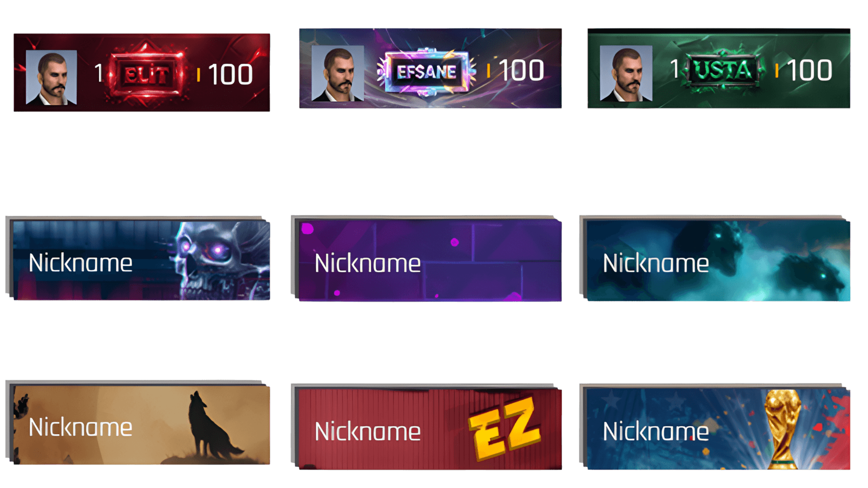Click Nickname text on skull banner
This screenshot has width=868, height=488.
click(80, 263)
